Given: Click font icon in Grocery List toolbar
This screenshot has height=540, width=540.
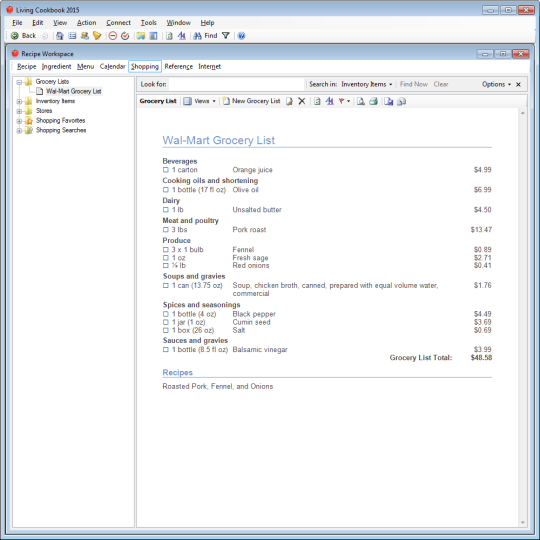Looking at the screenshot, I should pos(330,101).
